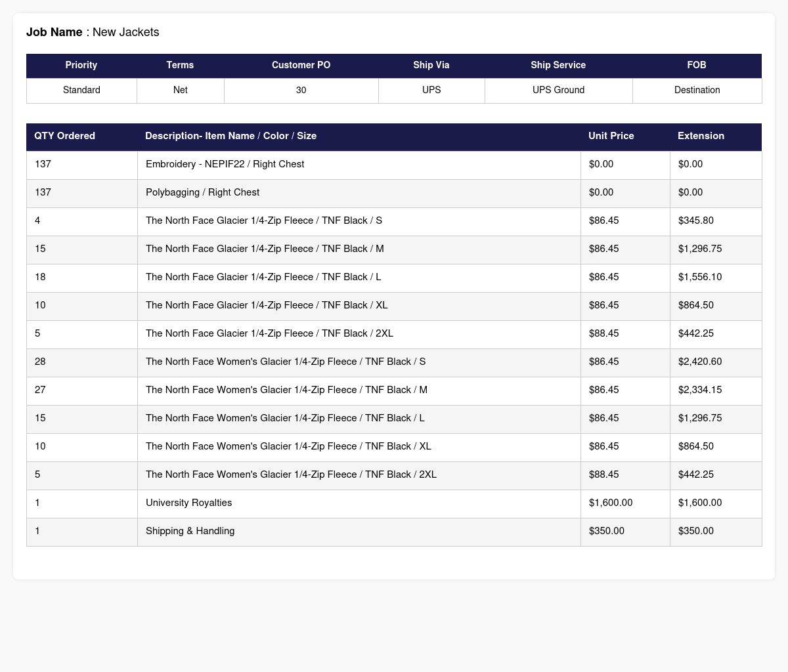
Task: Click the extension value $2,334.15
Action: coord(700,390)
